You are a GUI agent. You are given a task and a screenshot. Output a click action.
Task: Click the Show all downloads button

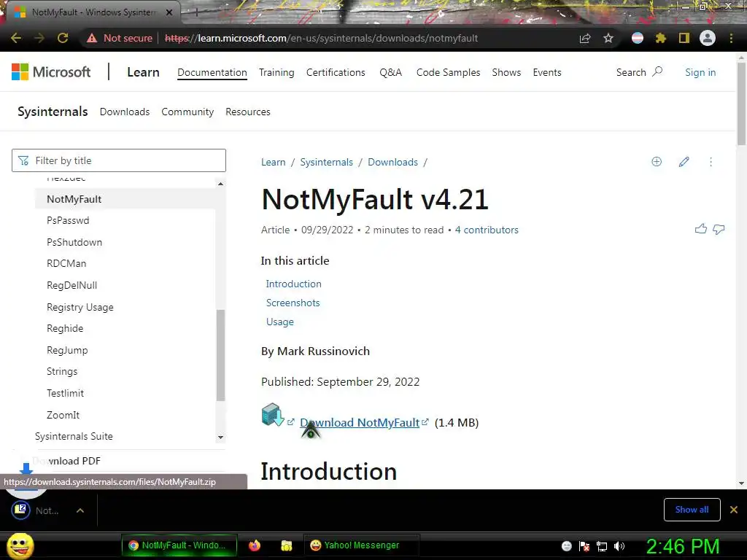[692, 510]
